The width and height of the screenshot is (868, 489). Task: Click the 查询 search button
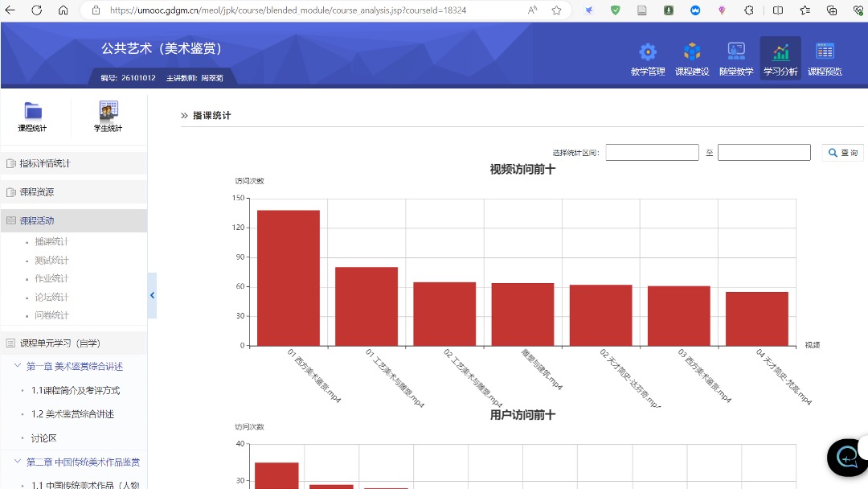click(x=843, y=153)
